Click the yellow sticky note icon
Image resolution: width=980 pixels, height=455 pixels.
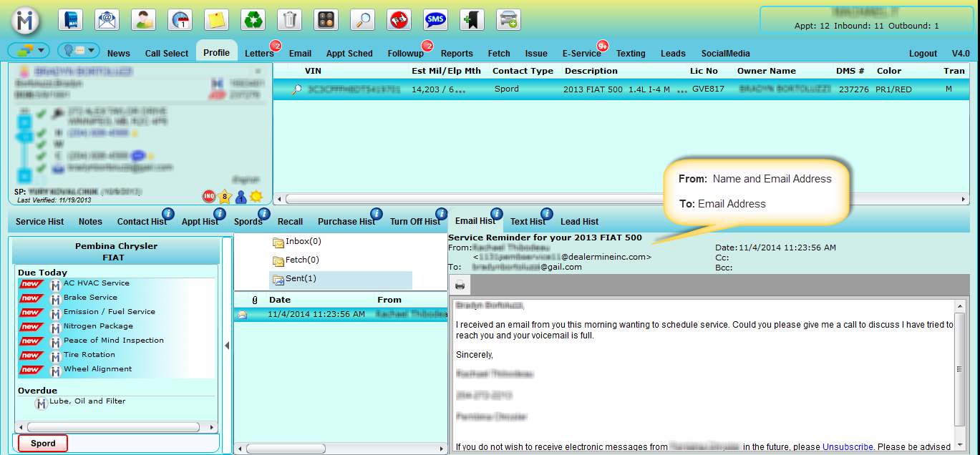tap(216, 19)
